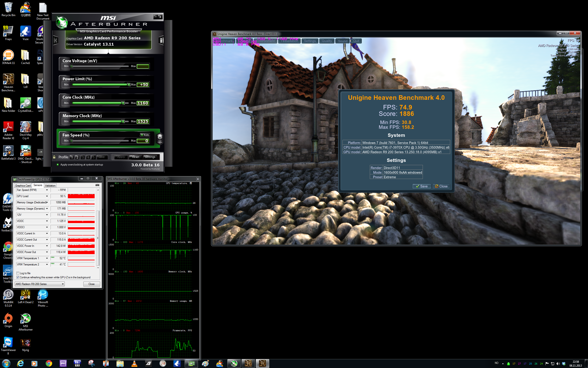Open Vibosoft Photo desktop shortcut

(43, 298)
